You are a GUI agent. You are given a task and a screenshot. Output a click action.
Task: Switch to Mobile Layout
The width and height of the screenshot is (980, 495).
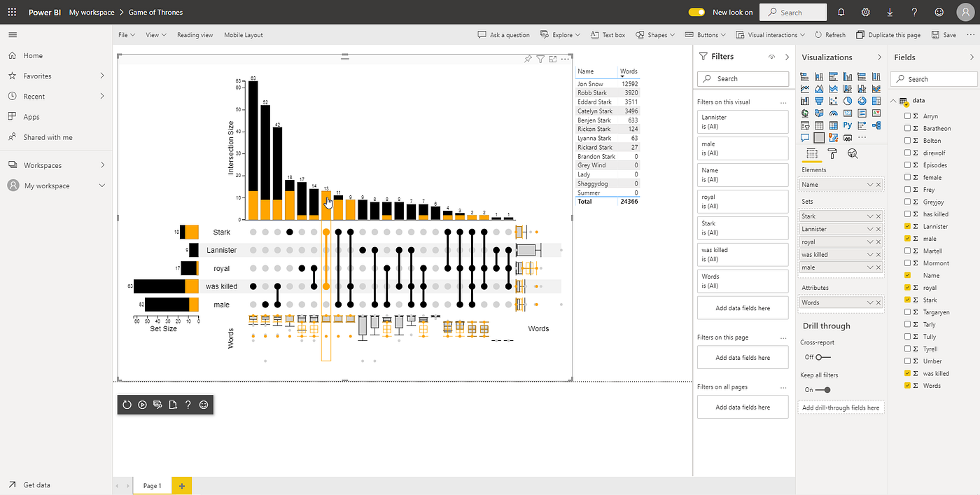tap(243, 34)
